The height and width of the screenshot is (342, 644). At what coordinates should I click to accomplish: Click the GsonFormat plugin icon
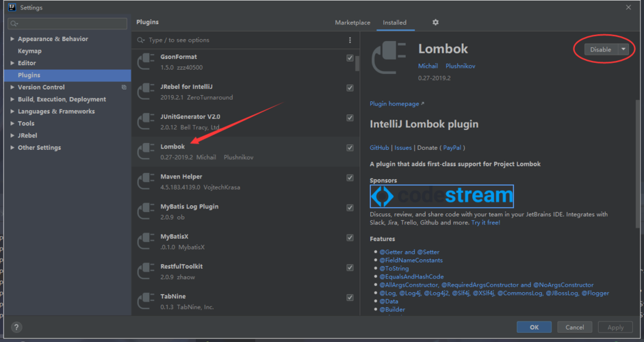coord(146,62)
